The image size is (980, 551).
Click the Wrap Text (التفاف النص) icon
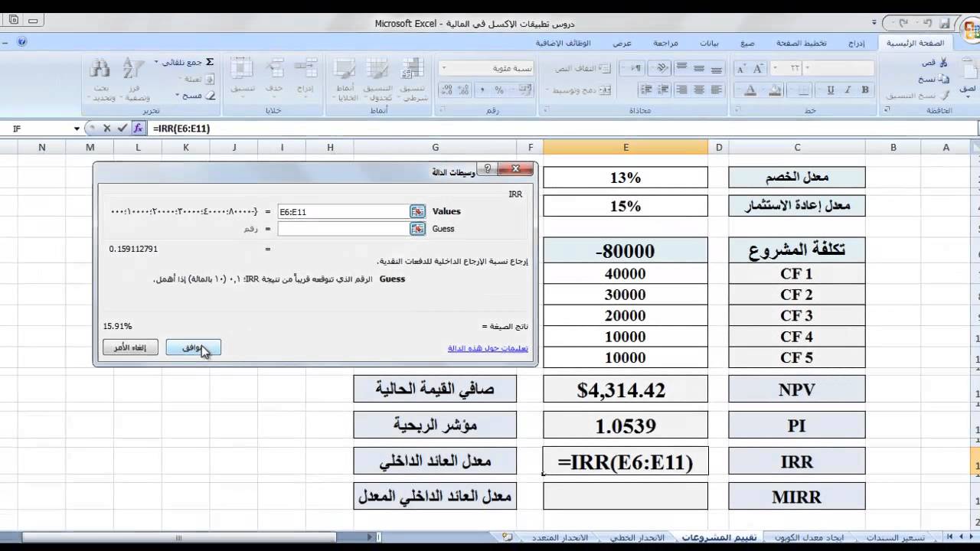point(606,68)
